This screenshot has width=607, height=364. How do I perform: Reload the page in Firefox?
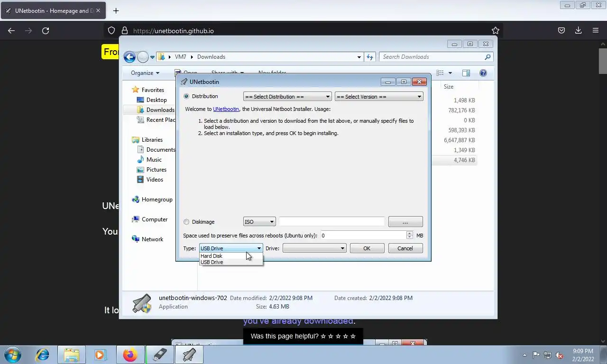pos(46,30)
